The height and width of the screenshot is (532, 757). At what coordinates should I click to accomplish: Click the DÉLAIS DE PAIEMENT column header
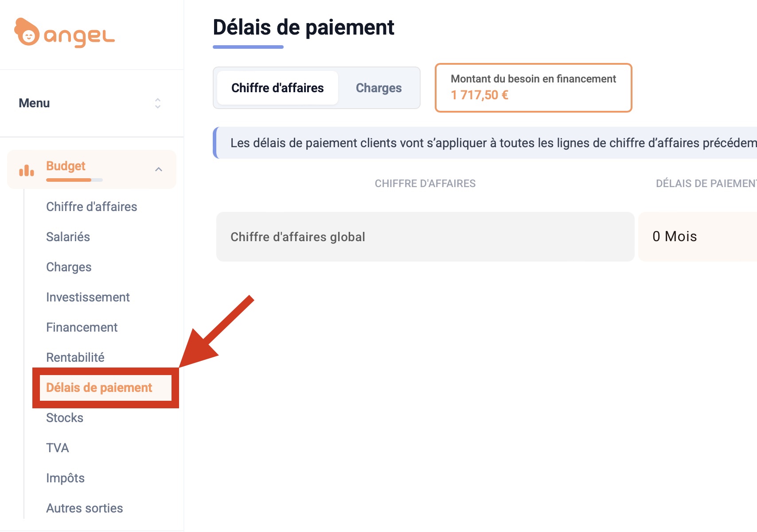(706, 184)
